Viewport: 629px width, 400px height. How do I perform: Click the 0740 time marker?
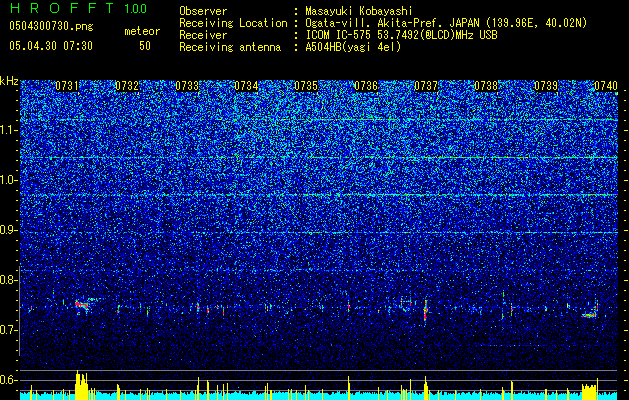(606, 86)
